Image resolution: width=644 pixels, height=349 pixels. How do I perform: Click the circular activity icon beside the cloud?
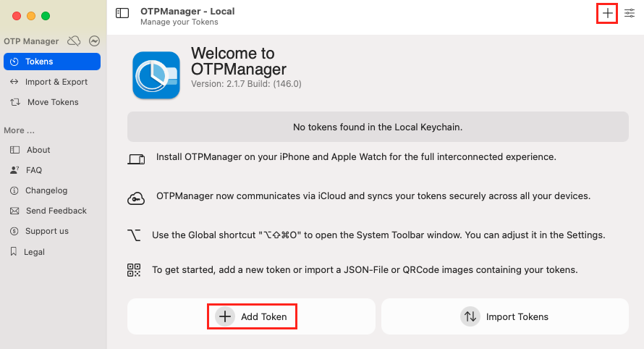94,41
